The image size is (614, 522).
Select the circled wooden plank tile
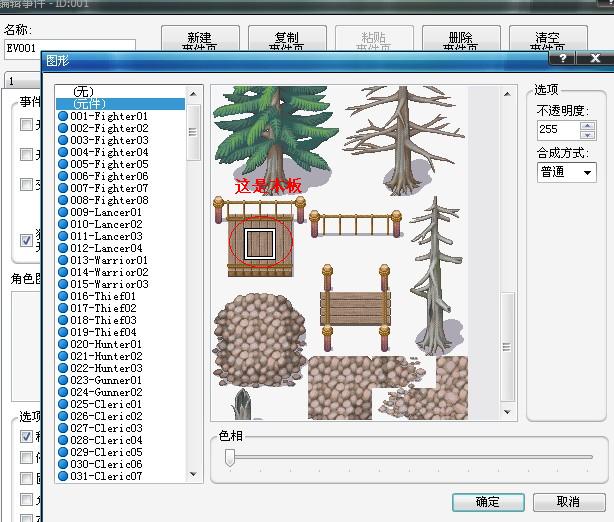coord(260,244)
